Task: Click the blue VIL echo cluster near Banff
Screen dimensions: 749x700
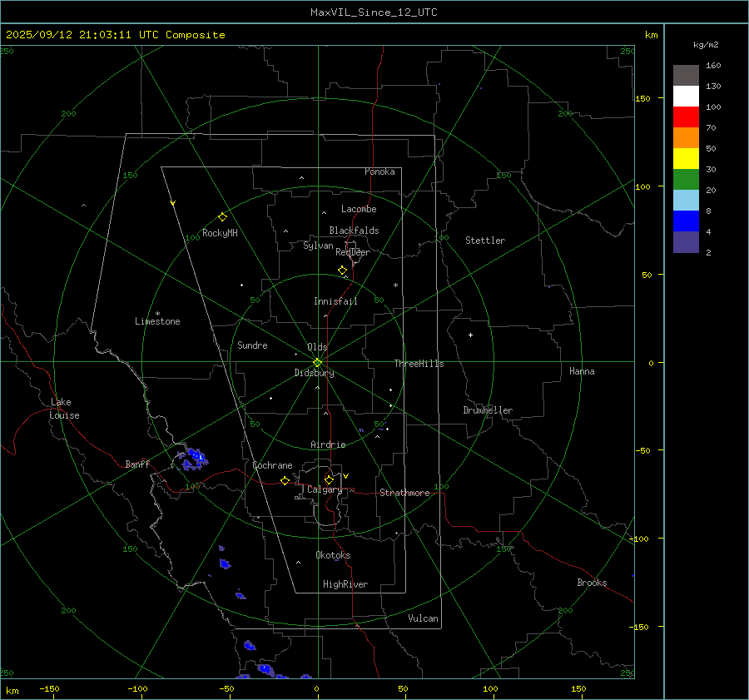Action: pyautogui.click(x=192, y=459)
